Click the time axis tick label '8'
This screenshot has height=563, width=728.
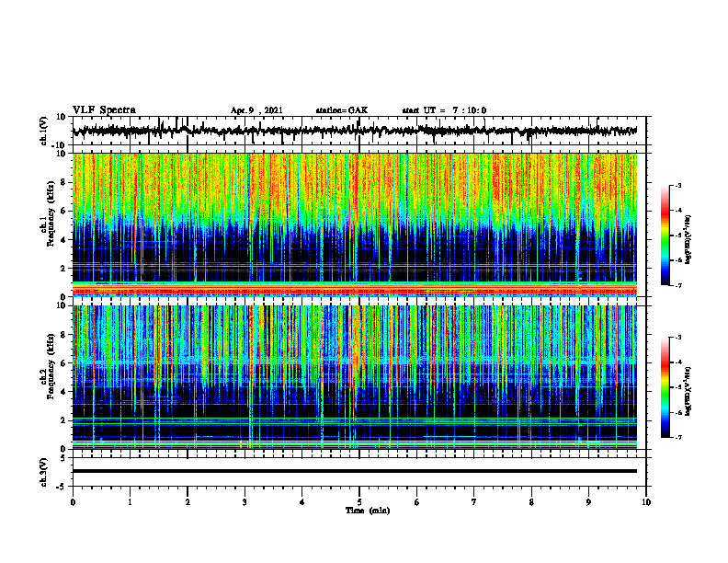531,502
